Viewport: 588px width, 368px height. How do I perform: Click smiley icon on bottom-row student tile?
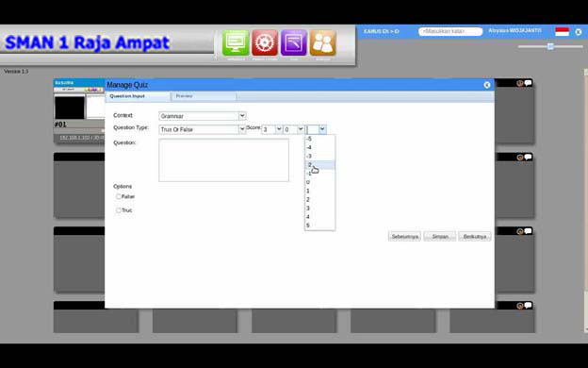tap(520, 306)
